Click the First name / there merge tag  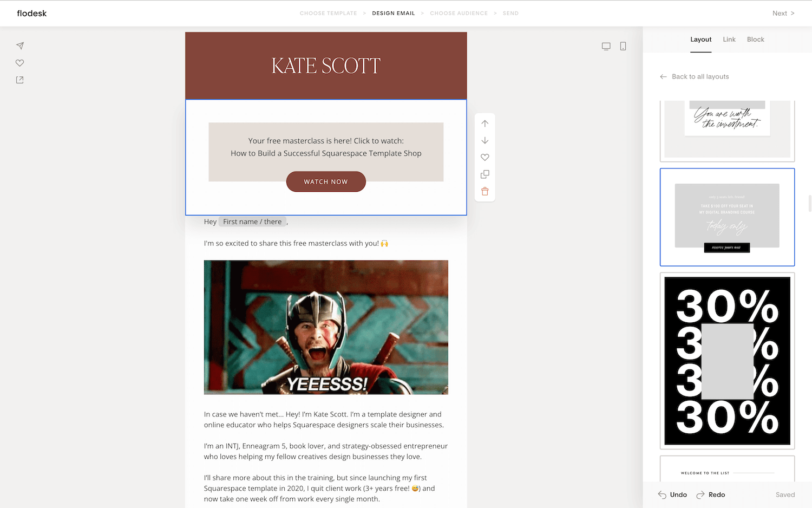[x=252, y=222]
